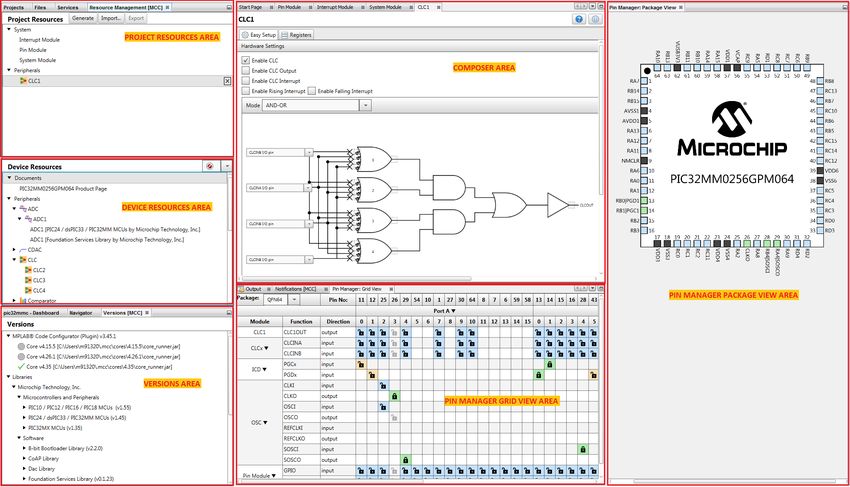Check Enable Rising Interrupt
Image resolution: width=850 pixels, height=487 pixels.
pos(246,91)
